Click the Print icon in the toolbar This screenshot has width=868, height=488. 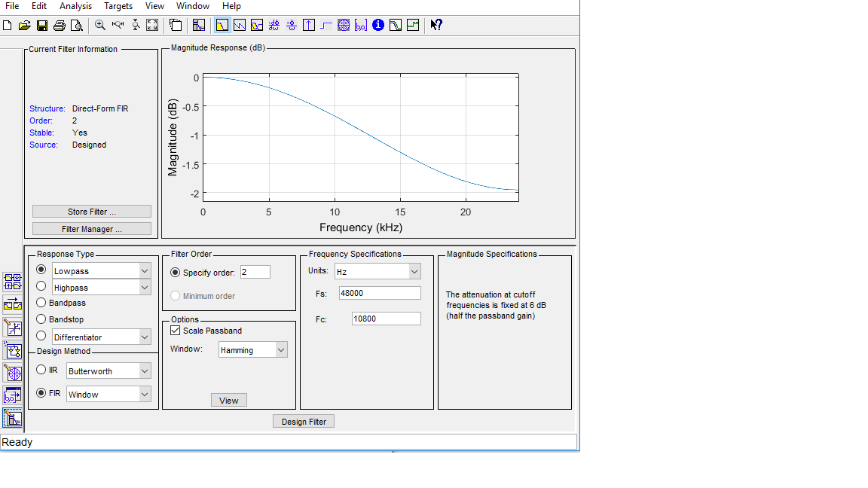pyautogui.click(x=60, y=25)
